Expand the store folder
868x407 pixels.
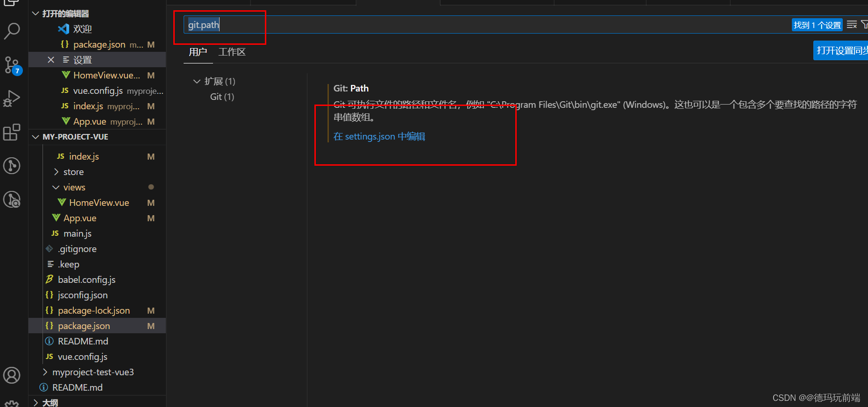click(x=97, y=172)
